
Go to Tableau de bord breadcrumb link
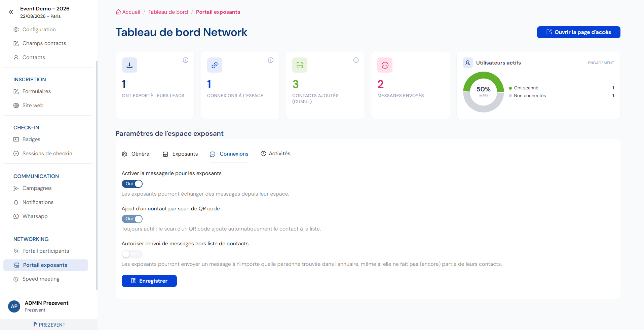click(x=168, y=12)
